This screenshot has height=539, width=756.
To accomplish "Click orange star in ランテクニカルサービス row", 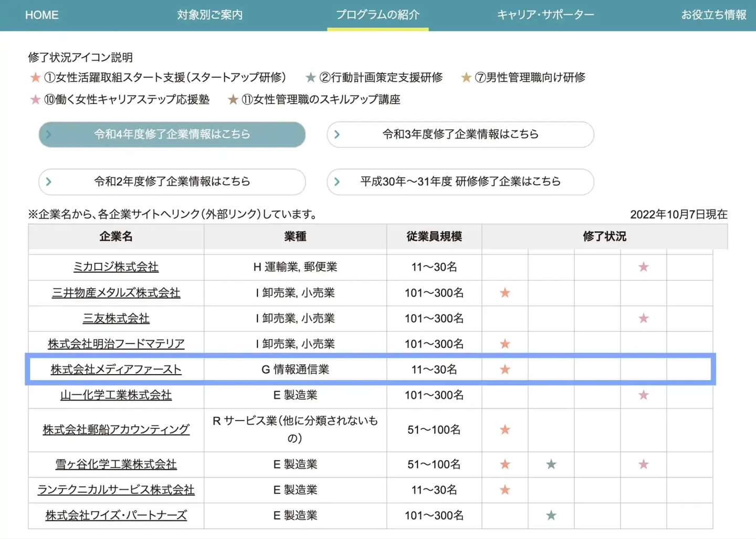I will click(505, 490).
